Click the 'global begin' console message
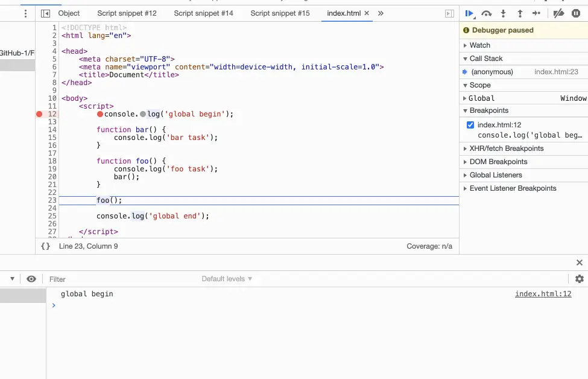 (x=87, y=294)
